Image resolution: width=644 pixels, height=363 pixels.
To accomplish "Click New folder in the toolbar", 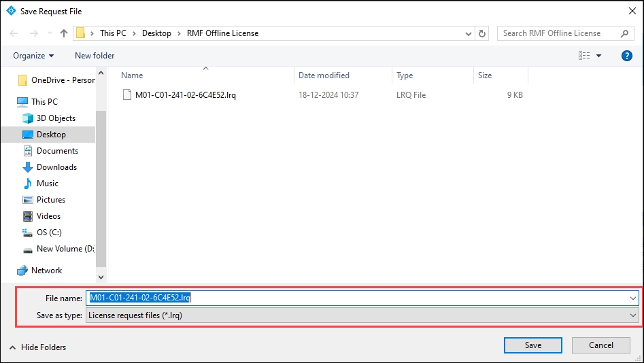I will 95,56.
